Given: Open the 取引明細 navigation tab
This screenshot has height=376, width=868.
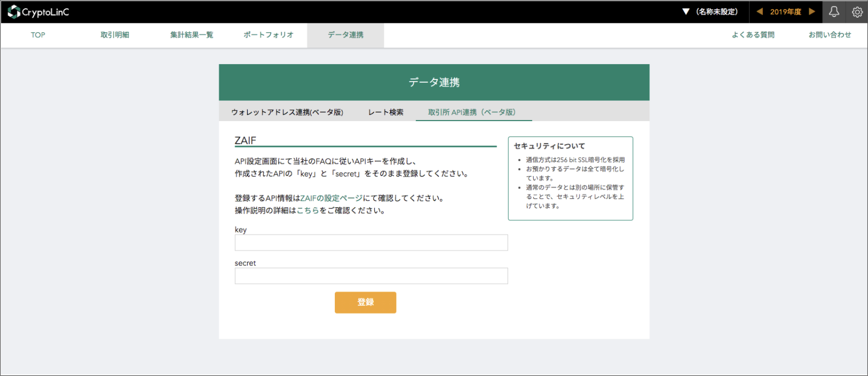Looking at the screenshot, I should 115,35.
